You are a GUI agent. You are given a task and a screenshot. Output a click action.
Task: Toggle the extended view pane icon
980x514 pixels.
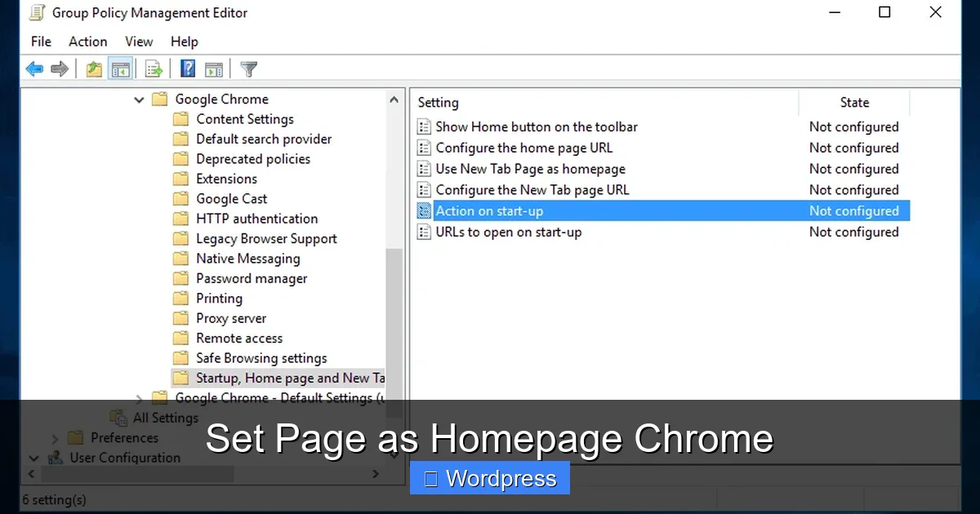(x=214, y=69)
